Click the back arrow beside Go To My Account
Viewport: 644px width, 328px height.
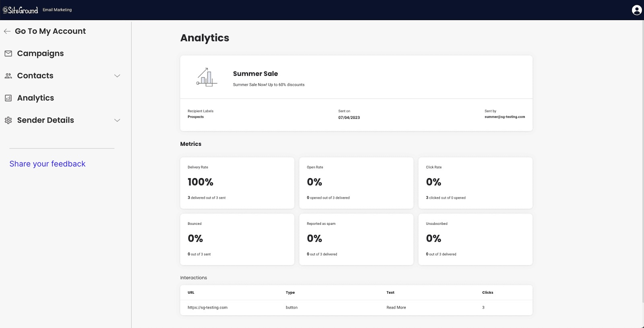coord(7,31)
